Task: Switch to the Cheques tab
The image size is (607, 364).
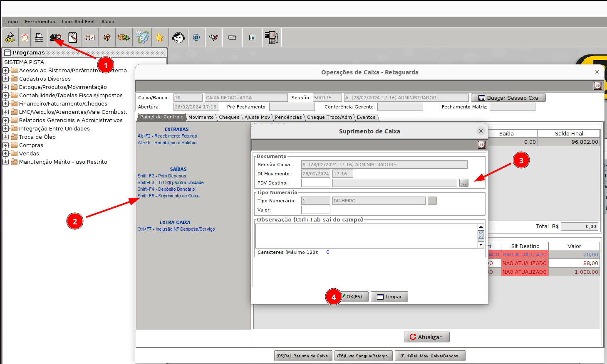Action: pos(229,118)
